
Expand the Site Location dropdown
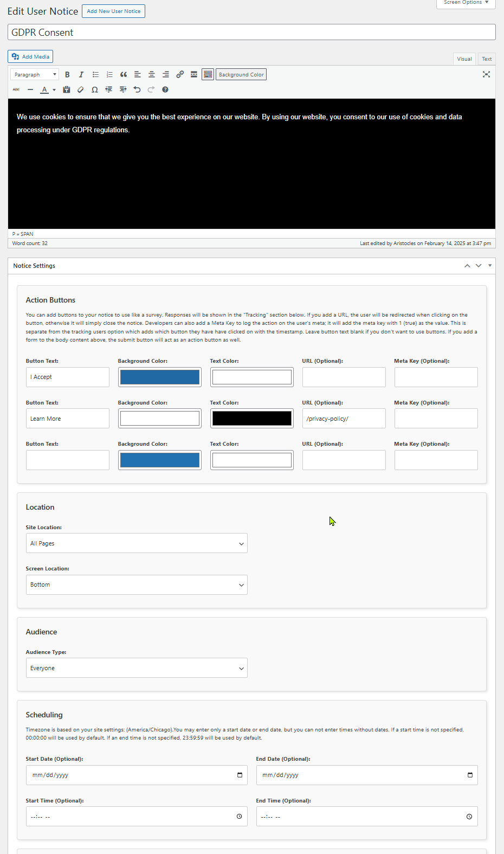137,543
